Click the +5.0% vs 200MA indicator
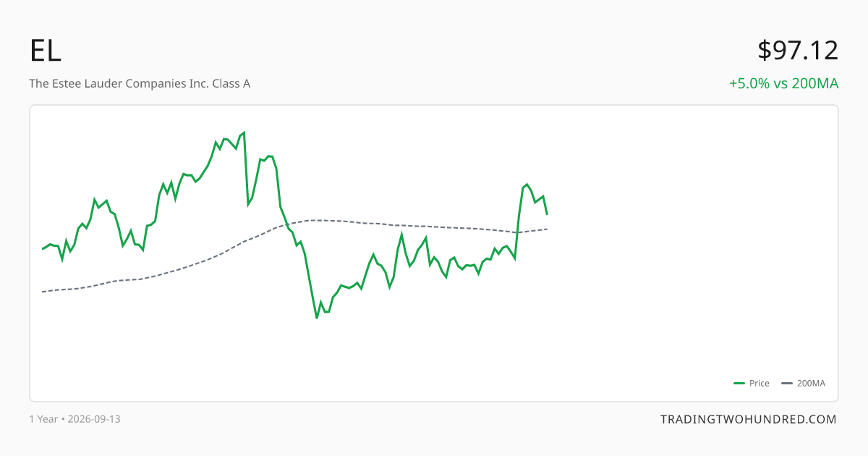This screenshot has height=456, width=868. (x=783, y=83)
